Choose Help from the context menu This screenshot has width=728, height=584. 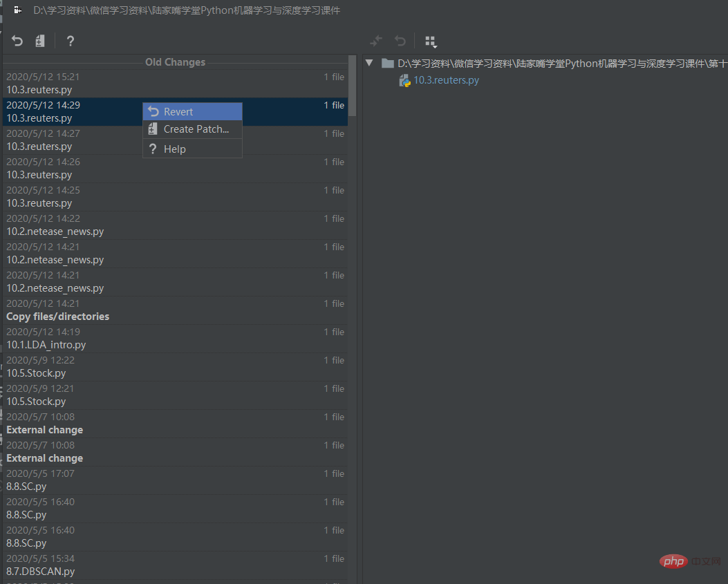(192, 149)
